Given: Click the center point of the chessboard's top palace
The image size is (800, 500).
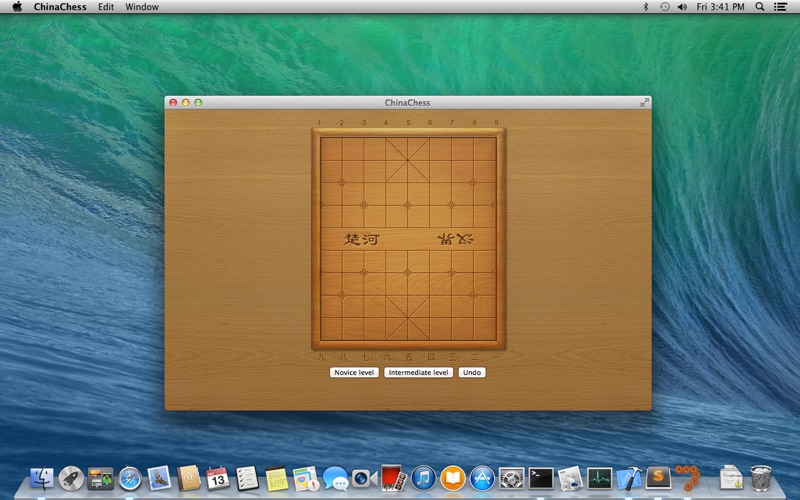Looking at the screenshot, I should [x=408, y=160].
